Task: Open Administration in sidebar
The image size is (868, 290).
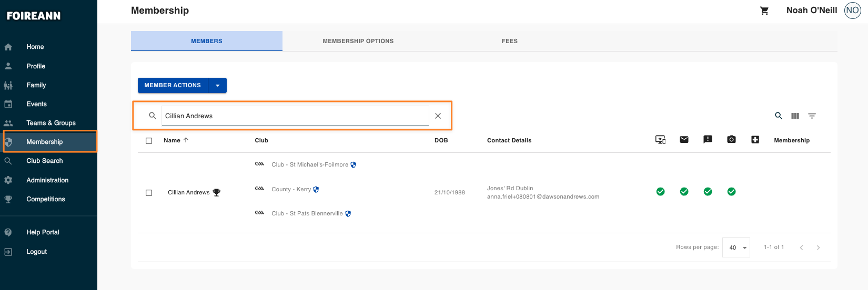Action: pyautogui.click(x=47, y=180)
